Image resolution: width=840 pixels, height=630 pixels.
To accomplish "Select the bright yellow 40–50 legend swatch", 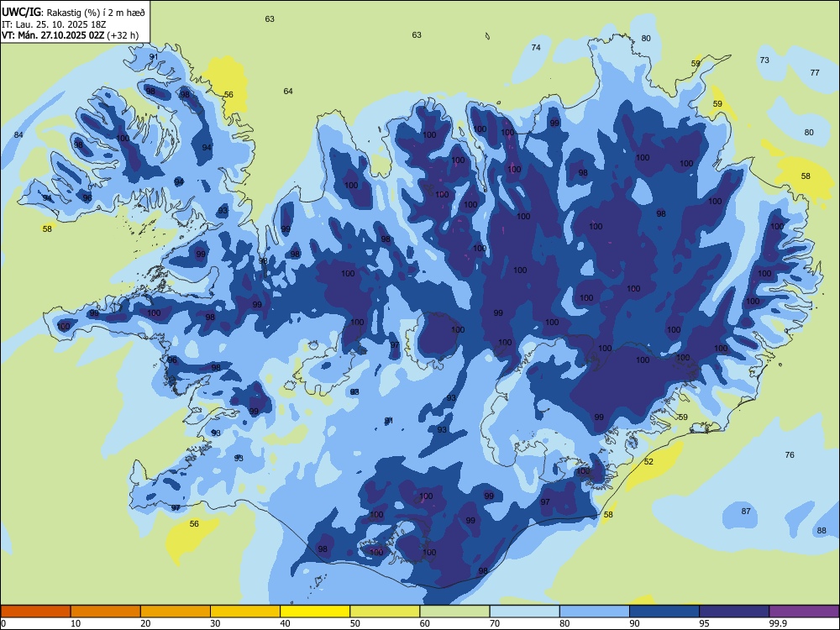I will coord(315,612).
